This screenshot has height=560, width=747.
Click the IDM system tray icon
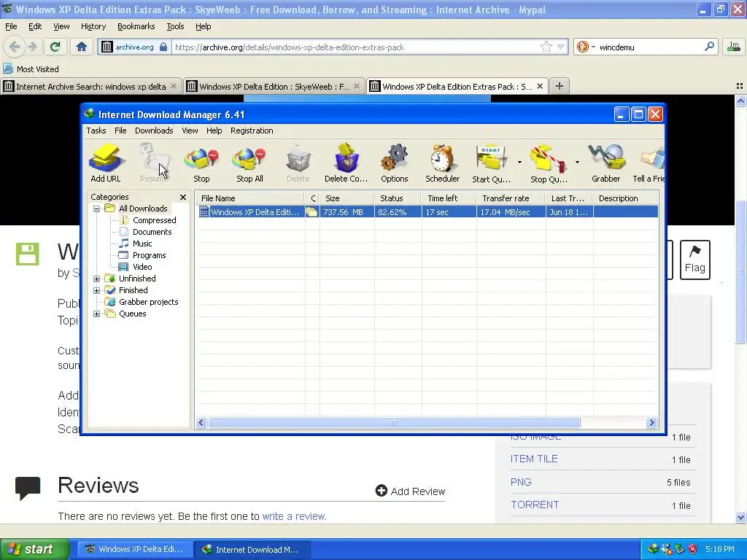[653, 549]
